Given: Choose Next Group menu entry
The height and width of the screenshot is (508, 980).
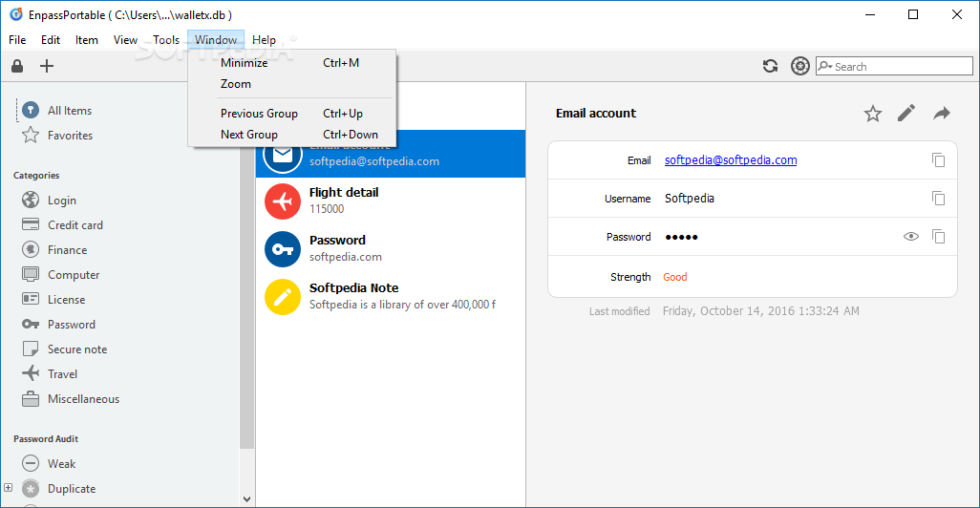Looking at the screenshot, I should (x=292, y=135).
